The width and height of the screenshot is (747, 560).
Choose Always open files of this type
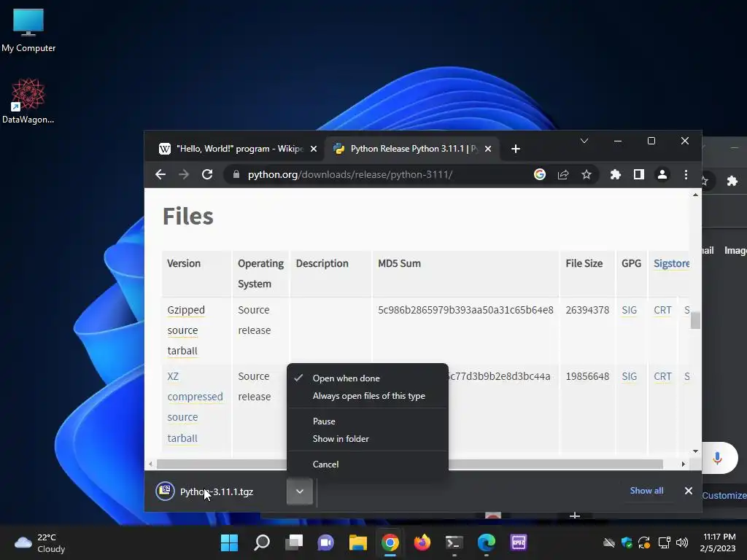[368, 396]
